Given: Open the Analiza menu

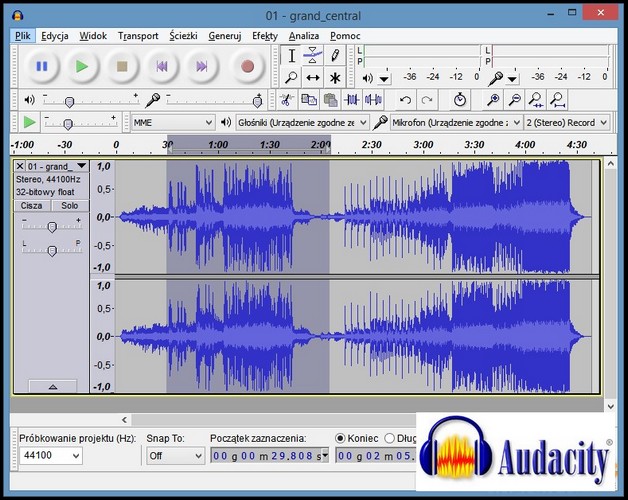Looking at the screenshot, I should point(304,36).
